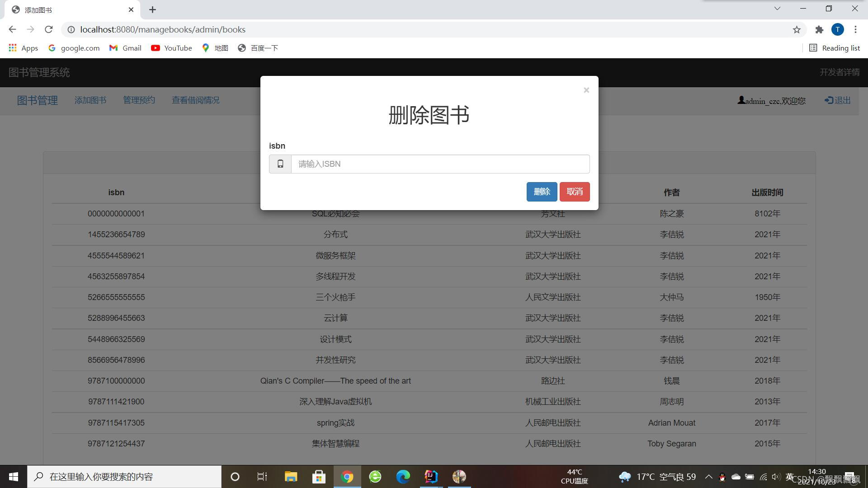Open Microsoft Edge from the taskbar

pos(403,476)
